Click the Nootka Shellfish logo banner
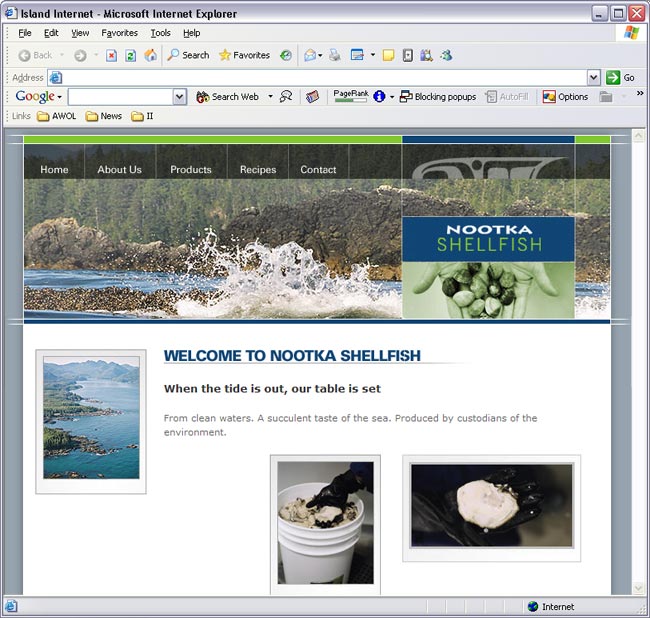650x618 pixels. pos(488,239)
